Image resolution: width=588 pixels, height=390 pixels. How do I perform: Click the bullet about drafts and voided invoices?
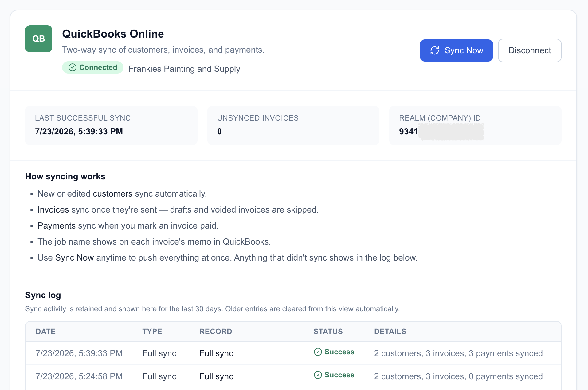pos(178,210)
